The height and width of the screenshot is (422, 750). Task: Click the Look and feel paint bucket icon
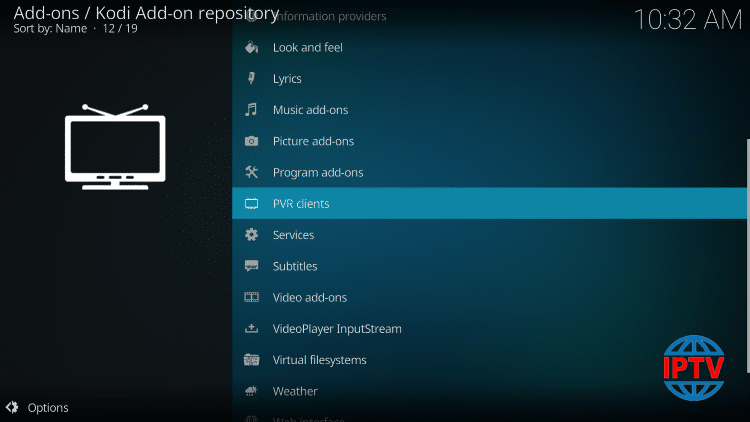pyautogui.click(x=252, y=47)
